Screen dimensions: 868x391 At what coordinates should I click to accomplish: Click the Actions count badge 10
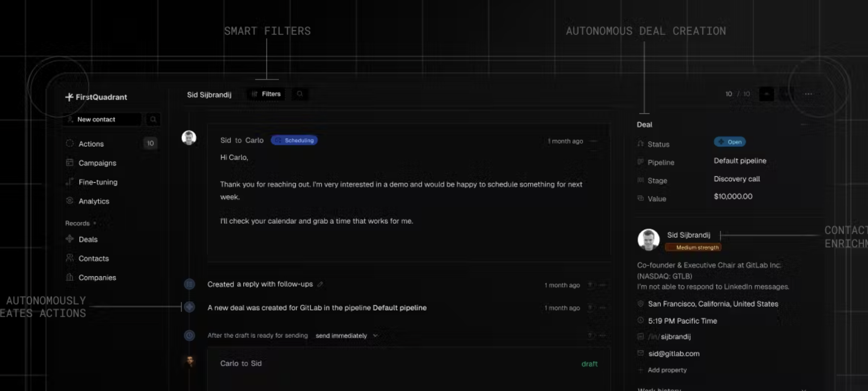pos(150,143)
